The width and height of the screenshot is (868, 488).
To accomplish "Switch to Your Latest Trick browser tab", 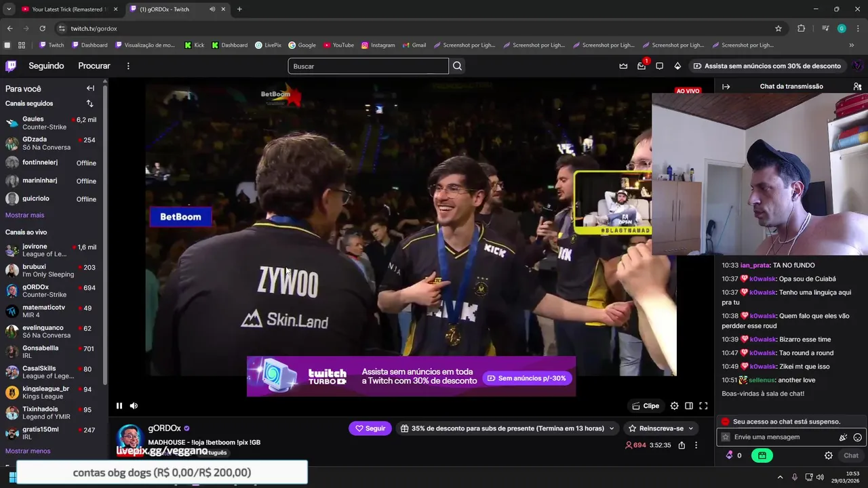I will [x=68, y=9].
